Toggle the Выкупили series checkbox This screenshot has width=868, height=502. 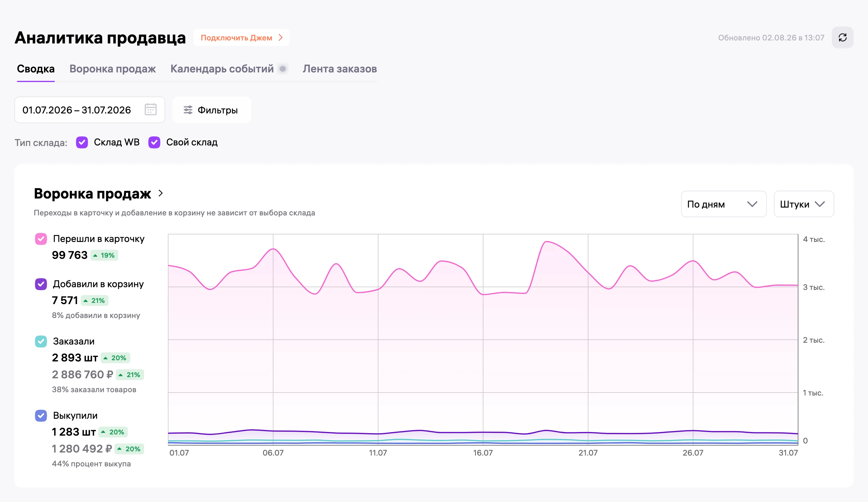pos(41,415)
